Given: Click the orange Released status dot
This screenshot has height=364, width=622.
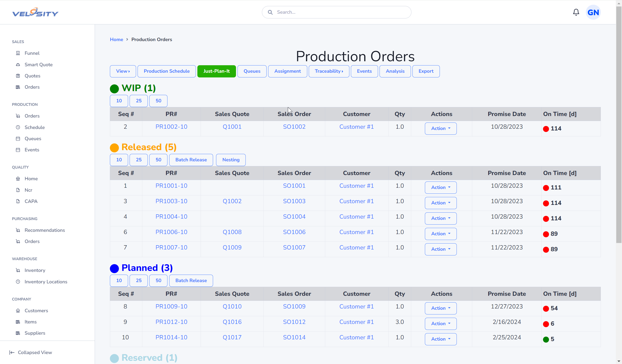Looking at the screenshot, I should (x=114, y=148).
